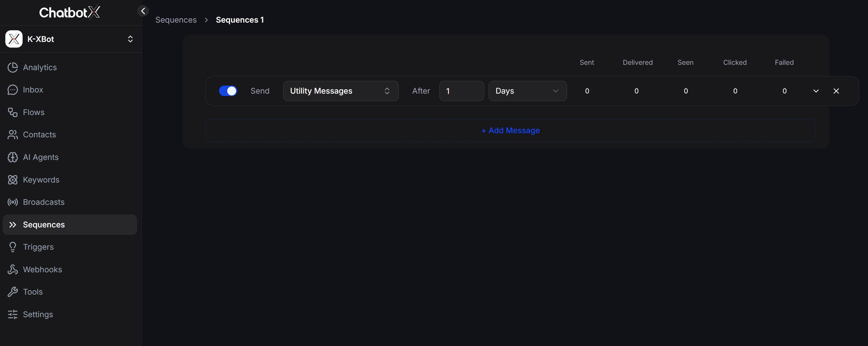Click the Settings sliders icon
The width and height of the screenshot is (868, 346).
[x=13, y=314]
